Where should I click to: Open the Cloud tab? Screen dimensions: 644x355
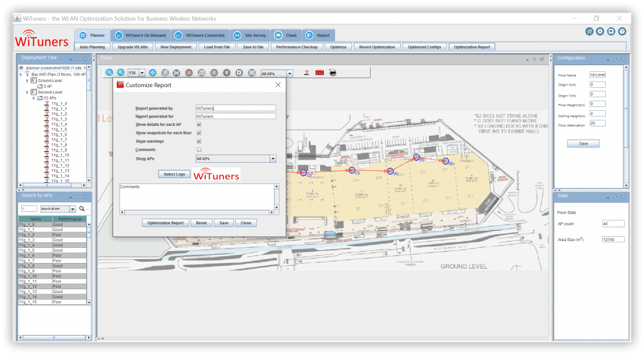(x=286, y=36)
